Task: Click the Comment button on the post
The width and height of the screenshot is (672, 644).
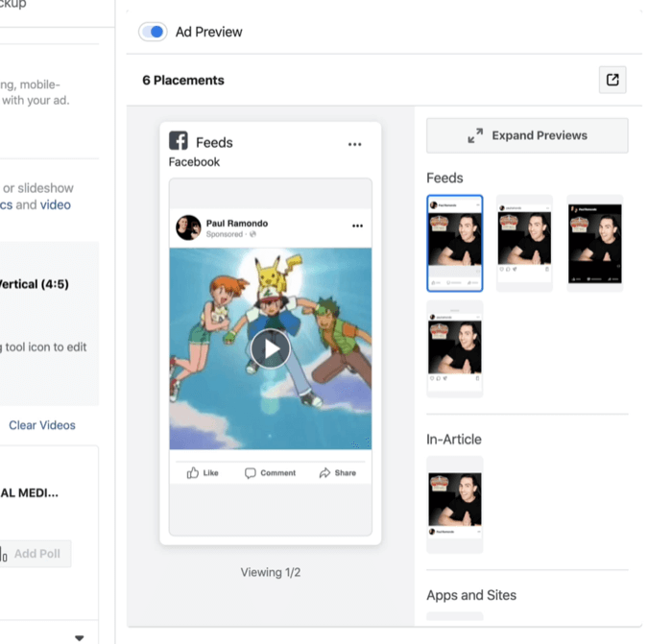Action: coord(270,472)
